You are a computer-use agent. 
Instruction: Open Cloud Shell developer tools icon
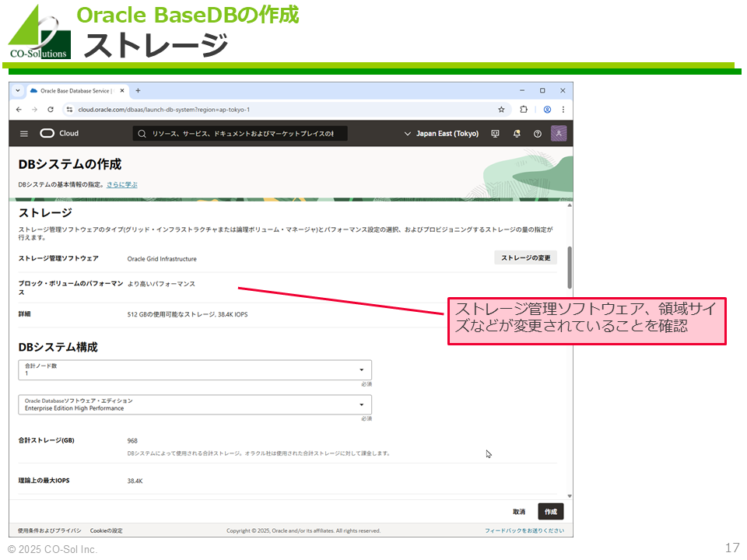pyautogui.click(x=495, y=134)
